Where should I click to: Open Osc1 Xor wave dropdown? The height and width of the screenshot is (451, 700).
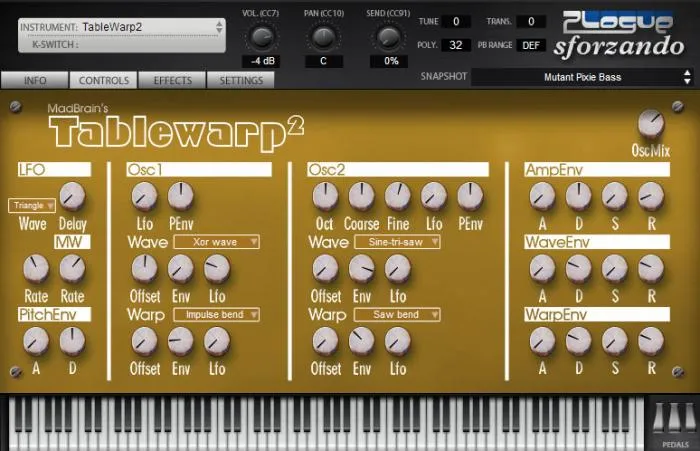pos(216,242)
